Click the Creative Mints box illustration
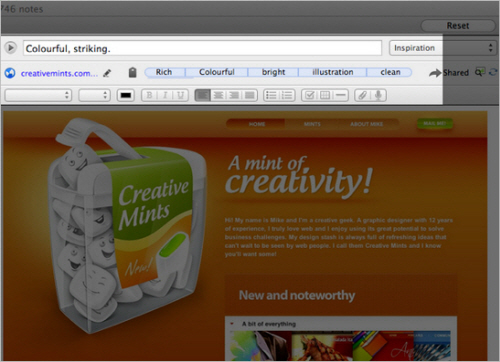The width and height of the screenshot is (500, 362). coord(127,226)
